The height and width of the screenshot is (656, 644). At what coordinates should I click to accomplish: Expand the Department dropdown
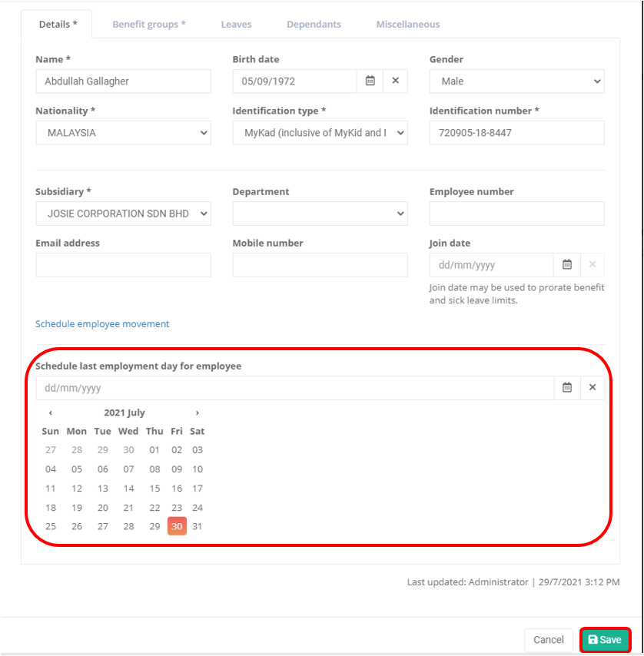tap(320, 214)
